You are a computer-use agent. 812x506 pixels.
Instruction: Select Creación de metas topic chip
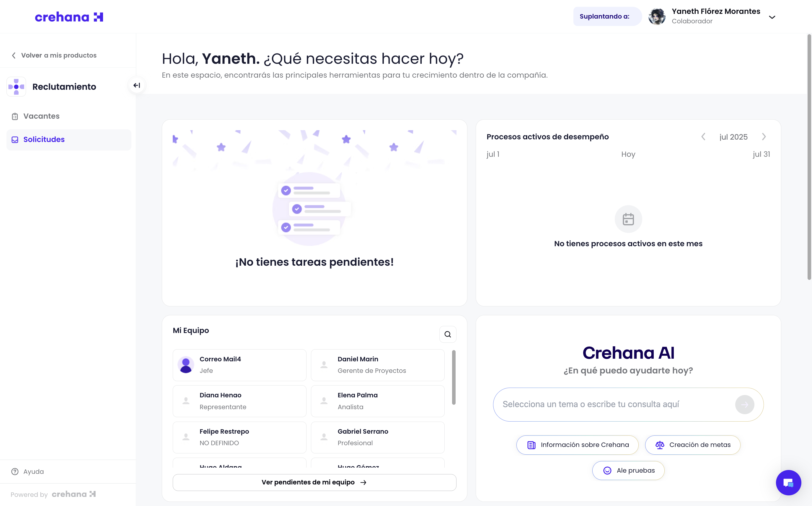692,445
